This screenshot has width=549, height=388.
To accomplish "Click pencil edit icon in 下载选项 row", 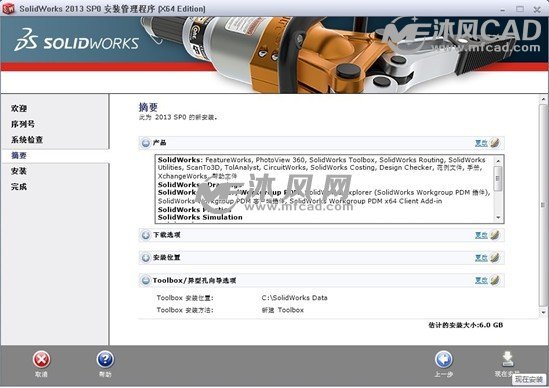I will pyautogui.click(x=494, y=235).
